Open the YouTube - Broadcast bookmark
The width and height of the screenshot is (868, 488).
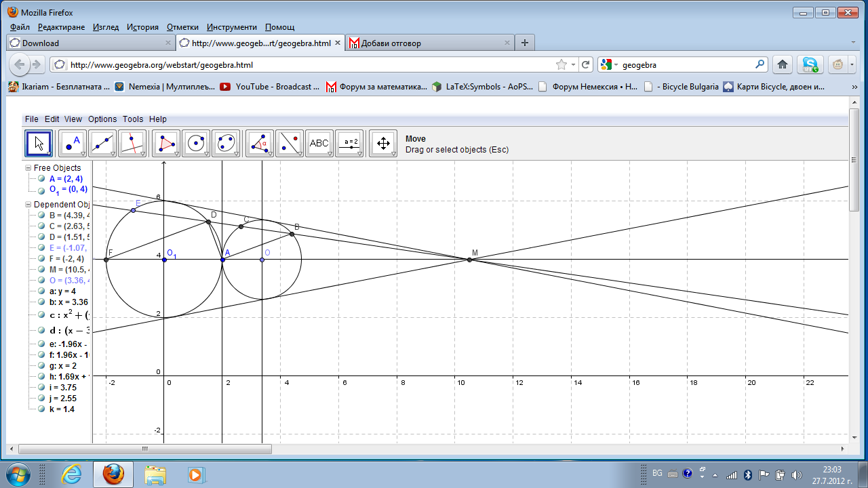click(x=270, y=87)
